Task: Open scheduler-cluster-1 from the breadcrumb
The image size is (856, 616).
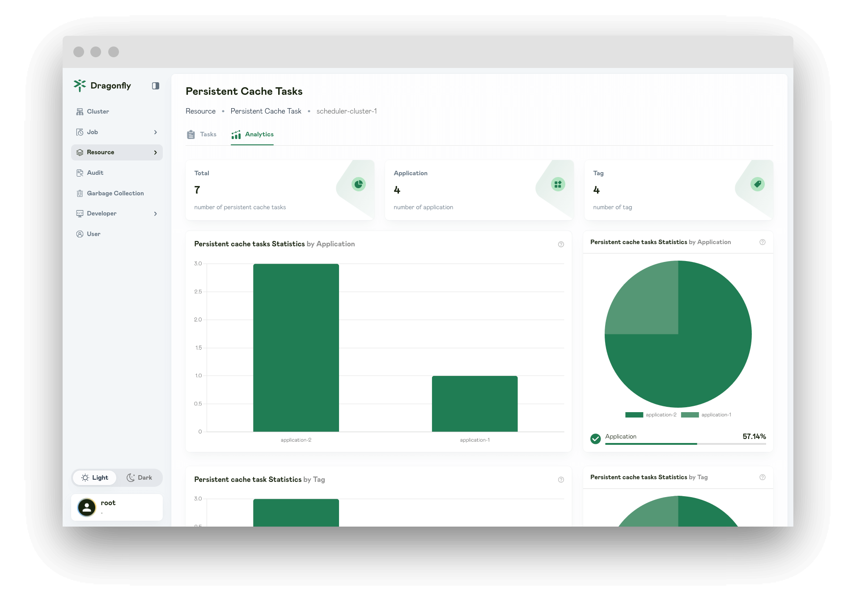Action: tap(347, 111)
